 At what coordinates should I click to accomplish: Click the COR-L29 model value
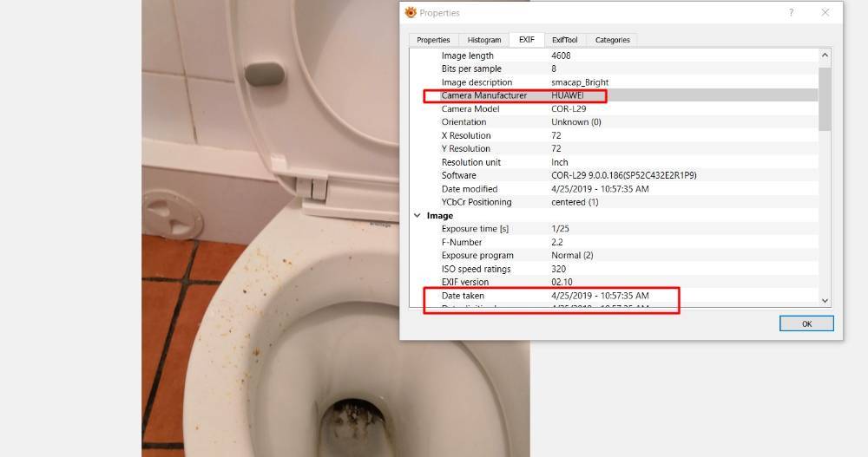click(x=569, y=109)
